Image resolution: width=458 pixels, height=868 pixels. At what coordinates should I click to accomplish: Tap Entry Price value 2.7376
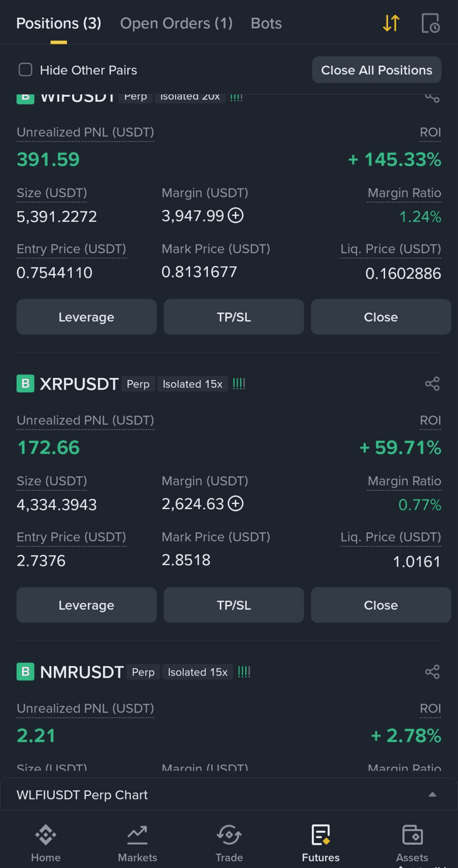[x=41, y=561]
